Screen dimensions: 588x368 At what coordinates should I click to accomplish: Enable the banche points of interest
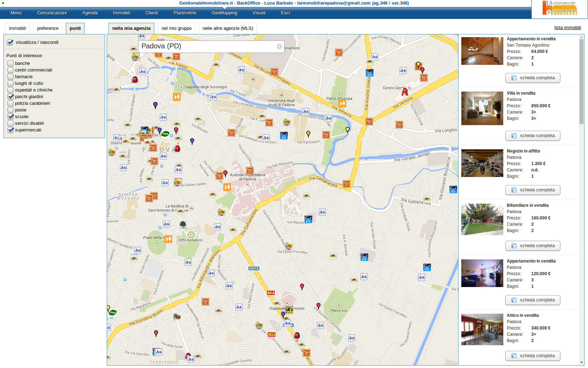(10, 63)
